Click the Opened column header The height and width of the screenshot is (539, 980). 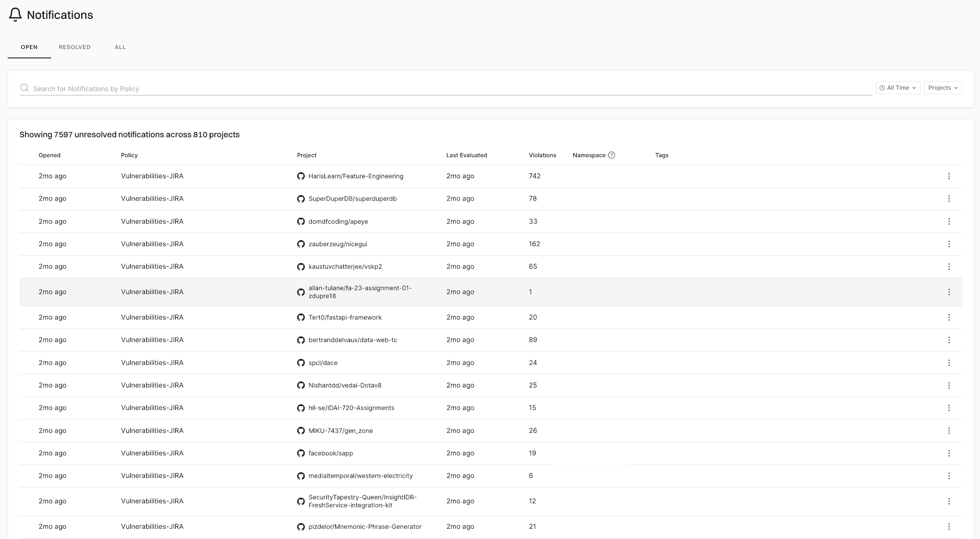[49, 155]
